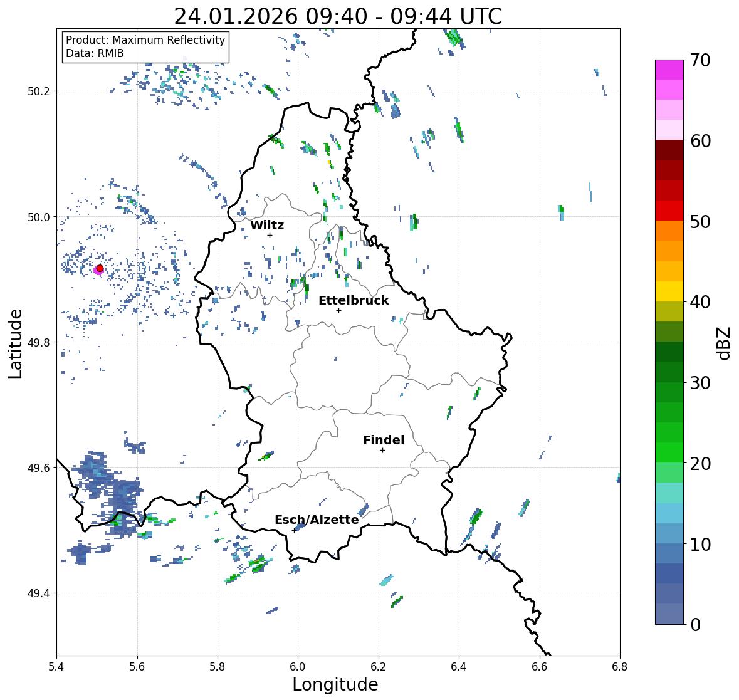Click the title text 24.01.2026 09:40 - 09:44 UTC
The width and height of the screenshot is (739, 700).
tap(338, 16)
